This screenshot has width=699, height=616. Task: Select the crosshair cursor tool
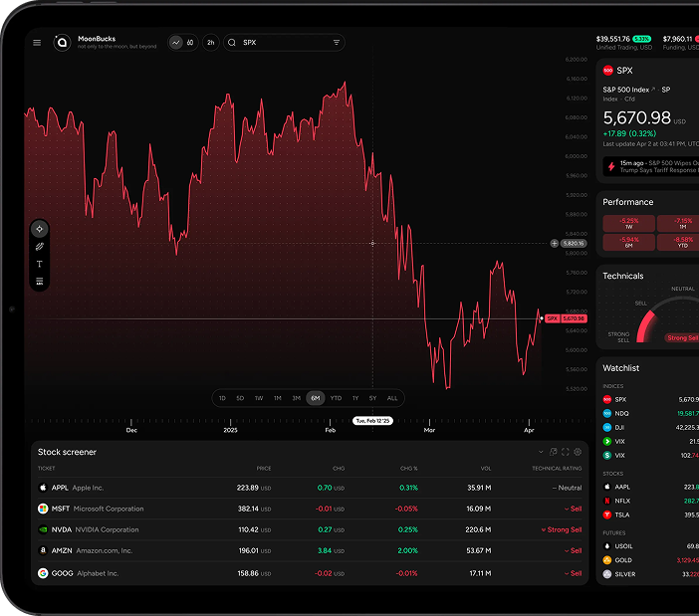pos(39,229)
